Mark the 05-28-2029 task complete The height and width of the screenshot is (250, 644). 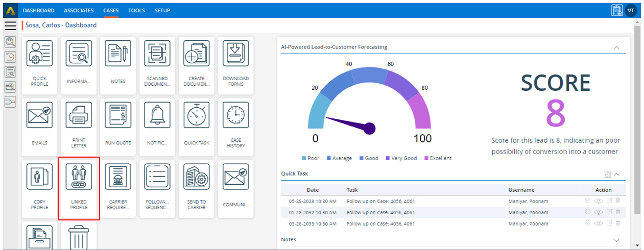click(x=588, y=201)
